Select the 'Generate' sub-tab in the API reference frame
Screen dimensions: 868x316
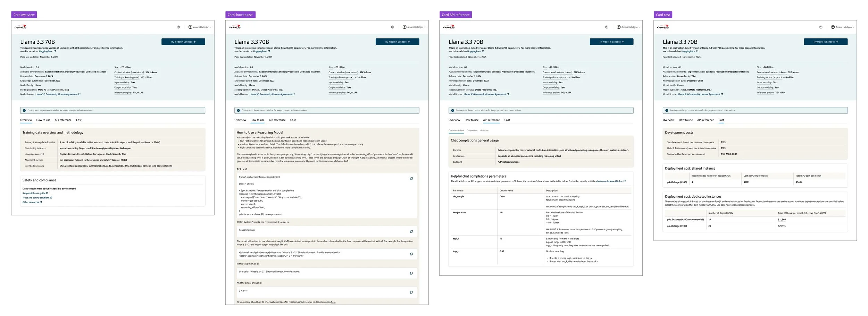484,130
